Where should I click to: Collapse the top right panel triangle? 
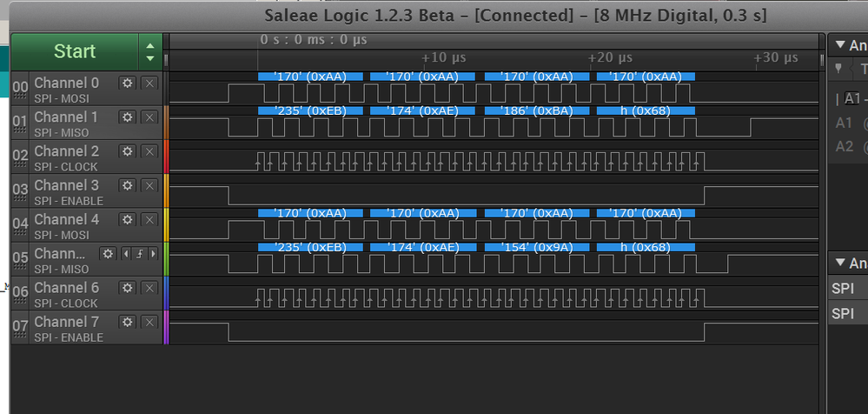(840, 44)
